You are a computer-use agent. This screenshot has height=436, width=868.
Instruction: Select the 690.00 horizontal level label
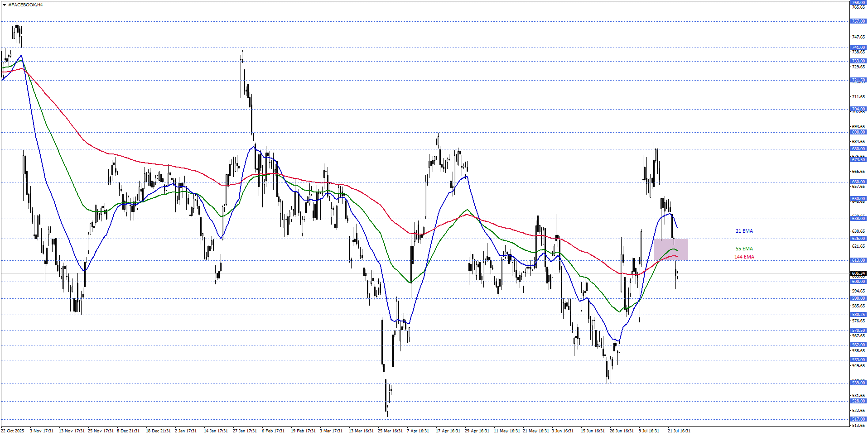click(x=858, y=132)
